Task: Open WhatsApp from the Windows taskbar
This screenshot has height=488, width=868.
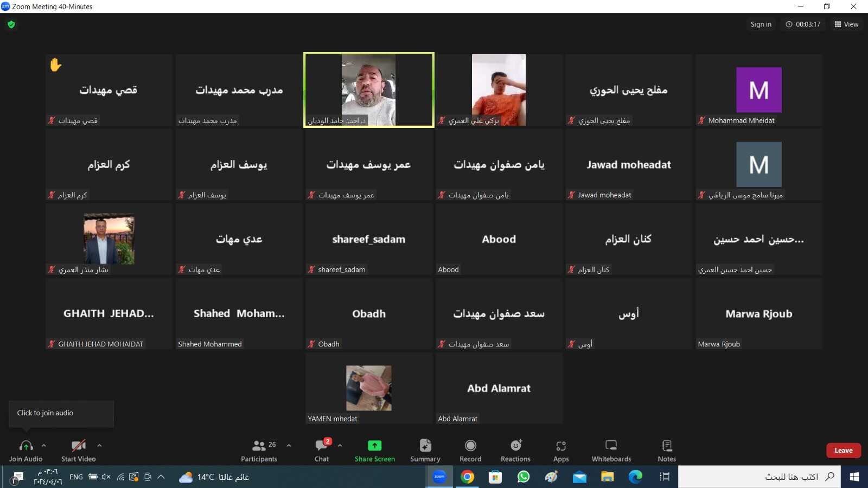Action: (524, 477)
